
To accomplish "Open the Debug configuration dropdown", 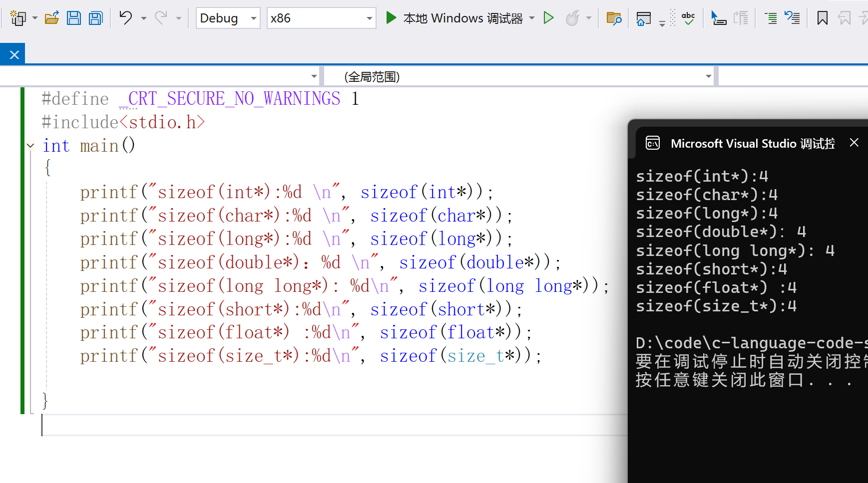I will pos(253,18).
